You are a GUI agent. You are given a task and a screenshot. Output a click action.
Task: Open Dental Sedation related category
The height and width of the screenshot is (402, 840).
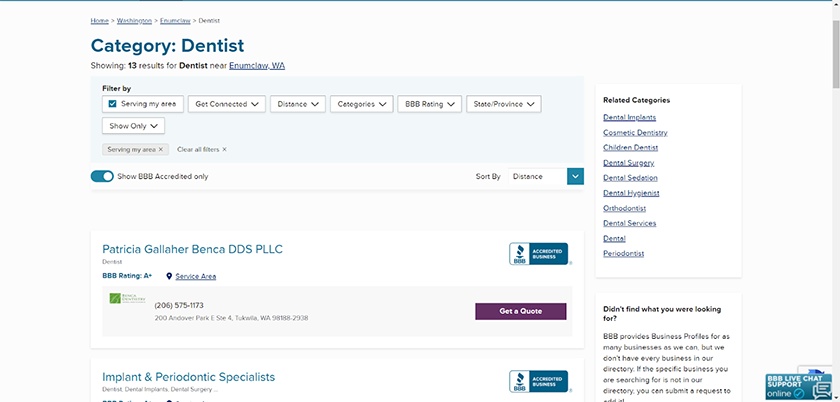click(630, 178)
